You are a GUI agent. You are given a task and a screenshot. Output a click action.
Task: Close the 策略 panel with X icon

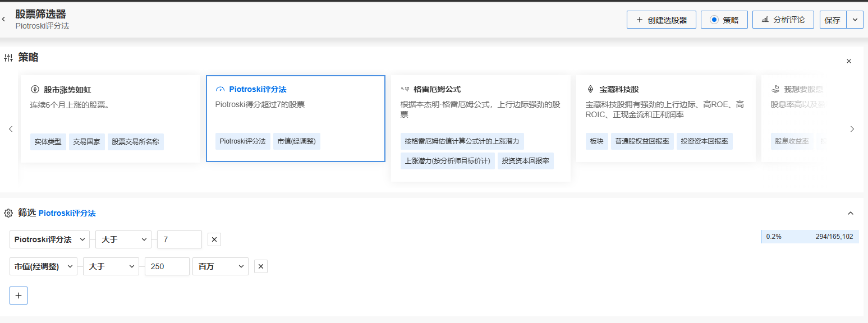[848, 61]
